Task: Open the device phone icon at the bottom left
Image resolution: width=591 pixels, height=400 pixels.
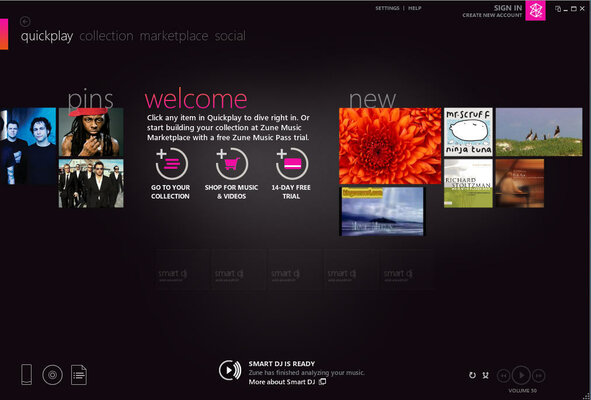Action: pyautogui.click(x=26, y=374)
